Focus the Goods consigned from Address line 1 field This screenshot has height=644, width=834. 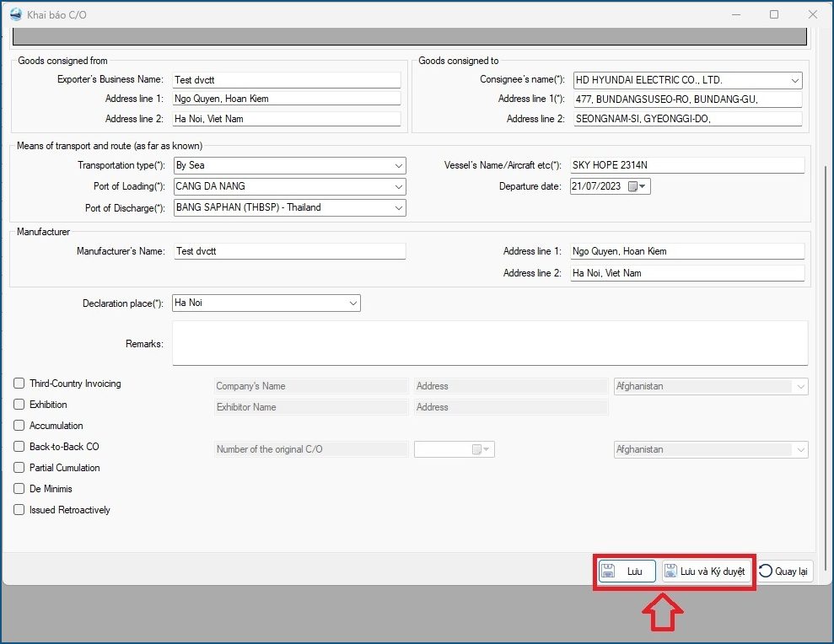pos(286,99)
